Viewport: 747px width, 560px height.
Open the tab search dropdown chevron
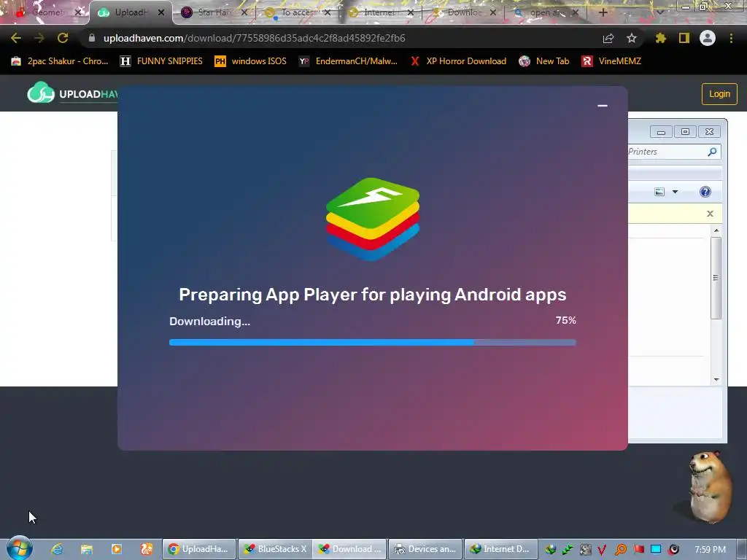(x=660, y=12)
